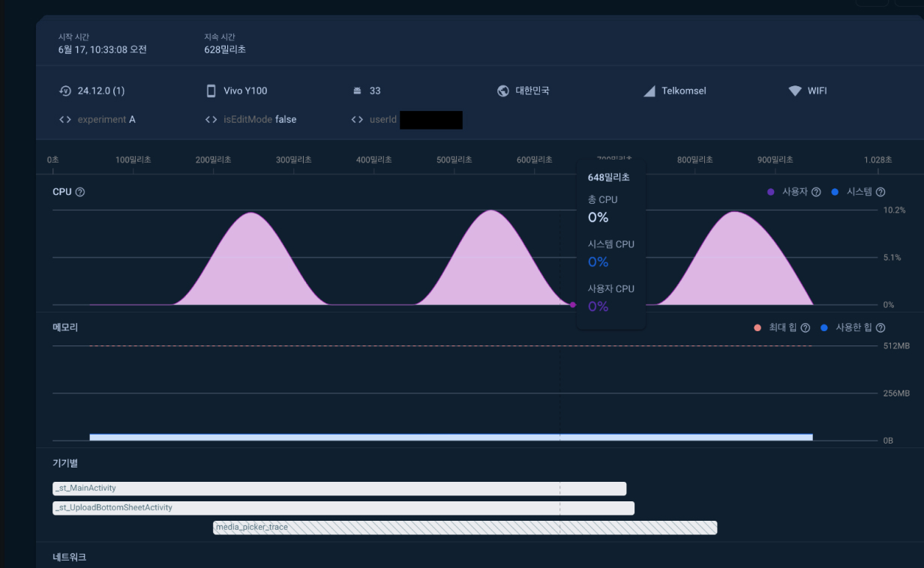Viewport: 924px width, 568px height.
Task: Select the _st_MainActivity trace bar
Action: point(339,489)
